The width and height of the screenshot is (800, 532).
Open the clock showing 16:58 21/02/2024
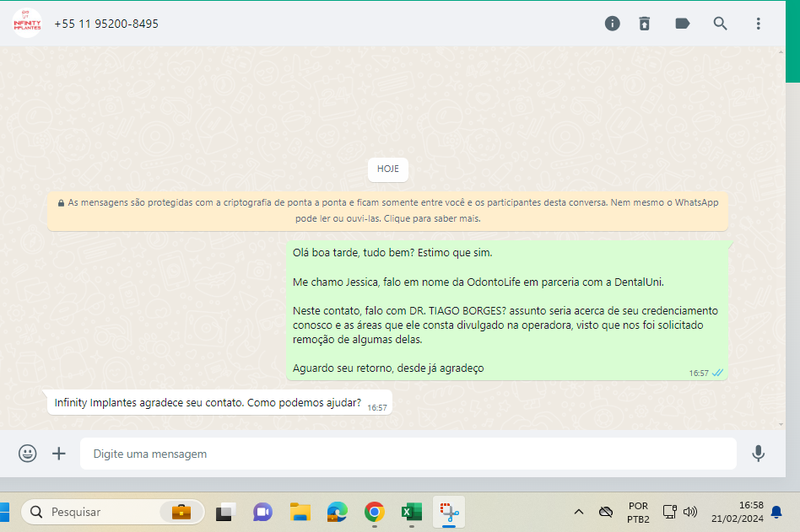pos(738,512)
